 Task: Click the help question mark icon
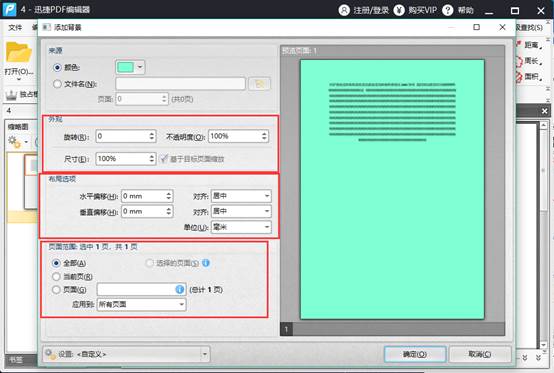click(448, 10)
